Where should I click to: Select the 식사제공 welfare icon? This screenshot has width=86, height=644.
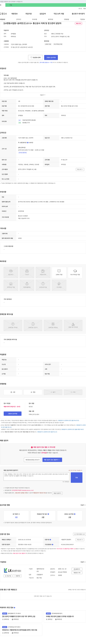(x=59, y=285)
